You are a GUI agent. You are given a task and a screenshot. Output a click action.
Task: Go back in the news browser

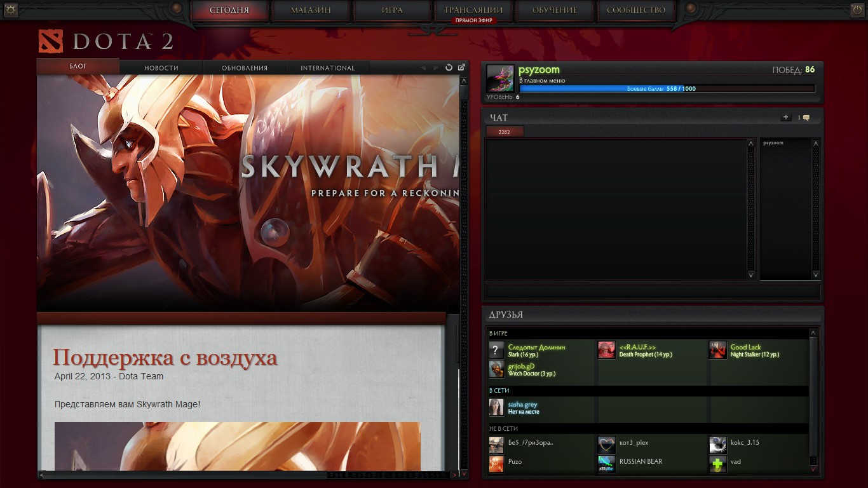423,67
